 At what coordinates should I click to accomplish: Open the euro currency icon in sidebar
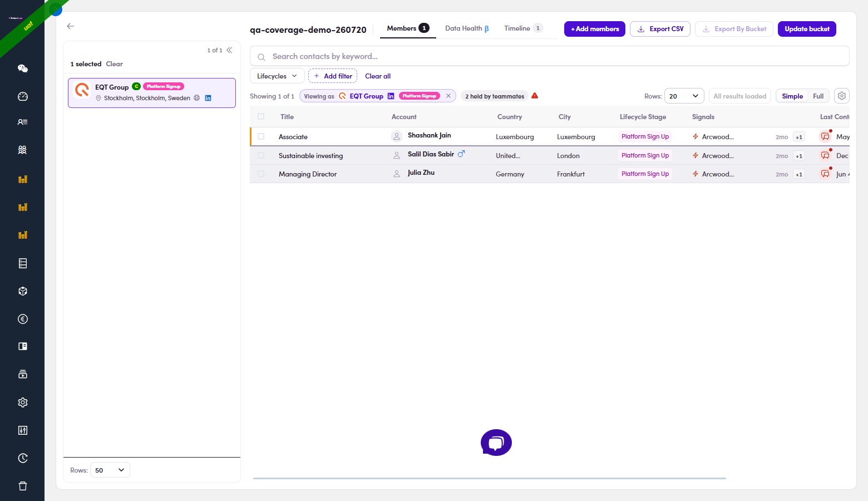(23, 319)
